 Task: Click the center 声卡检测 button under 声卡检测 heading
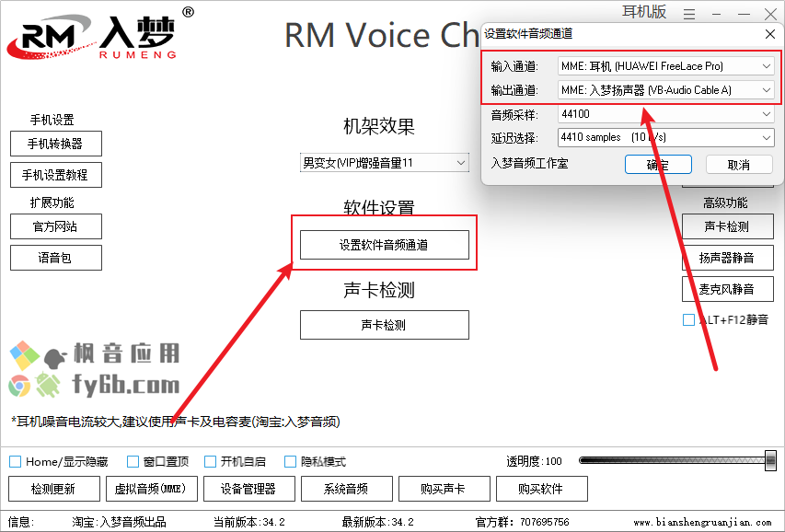coord(385,325)
